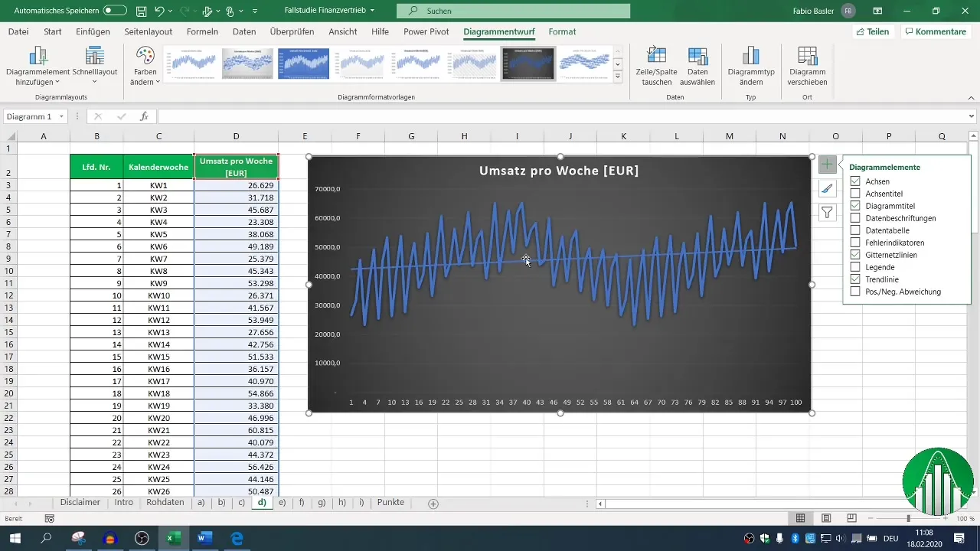Switch to the Formeln ribbon tab
The image size is (980, 551).
click(x=202, y=31)
